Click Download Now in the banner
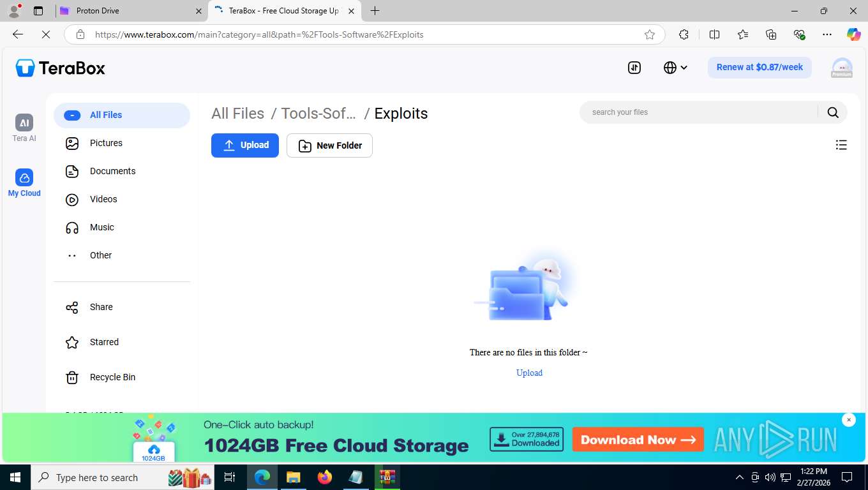This screenshot has height=490, width=868. click(638, 440)
